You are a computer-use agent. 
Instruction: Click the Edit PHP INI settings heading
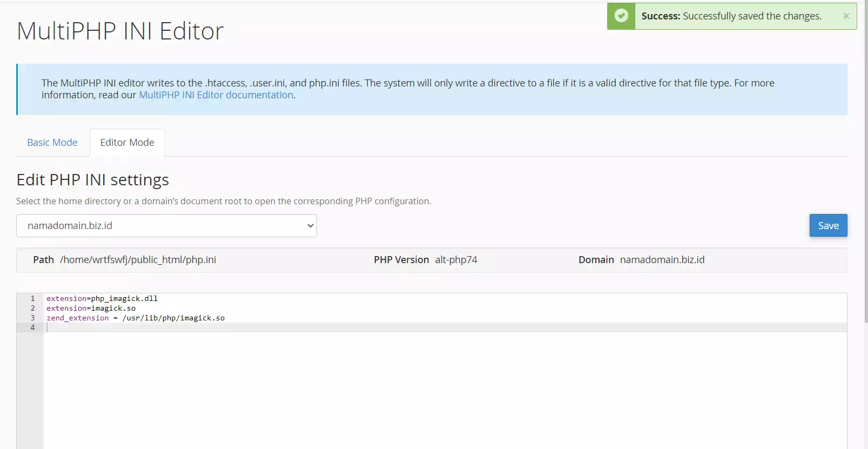pos(93,180)
